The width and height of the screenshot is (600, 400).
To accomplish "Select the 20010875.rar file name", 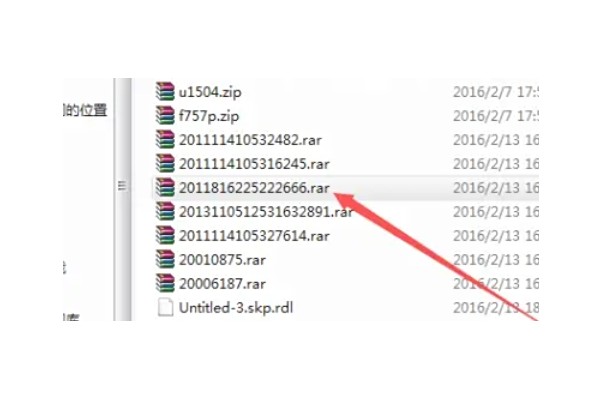I will coord(222,260).
